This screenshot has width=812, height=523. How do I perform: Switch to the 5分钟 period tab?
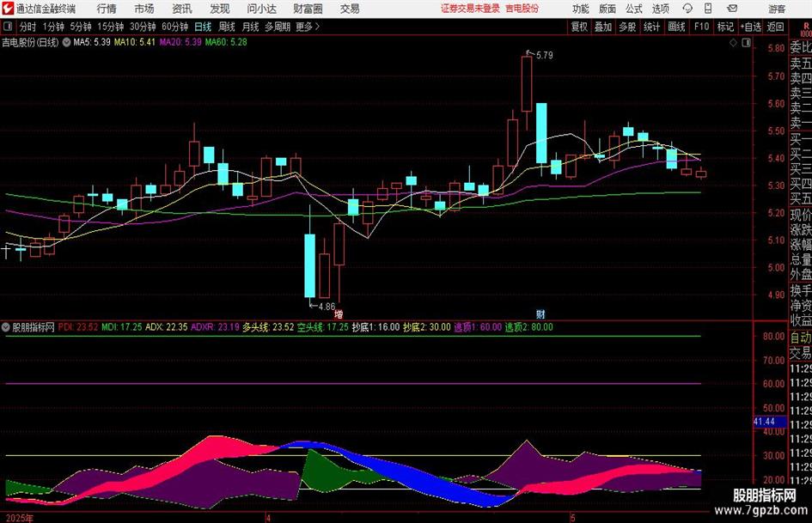click(x=80, y=27)
